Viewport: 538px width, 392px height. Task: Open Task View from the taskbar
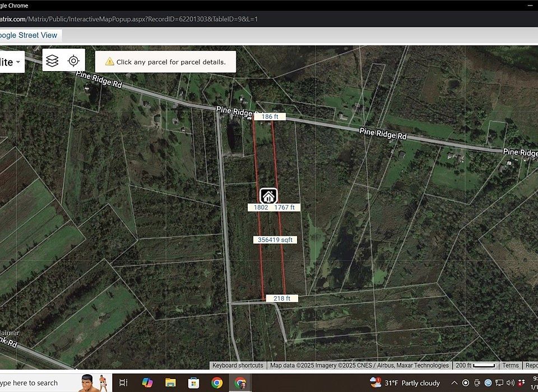tap(123, 383)
